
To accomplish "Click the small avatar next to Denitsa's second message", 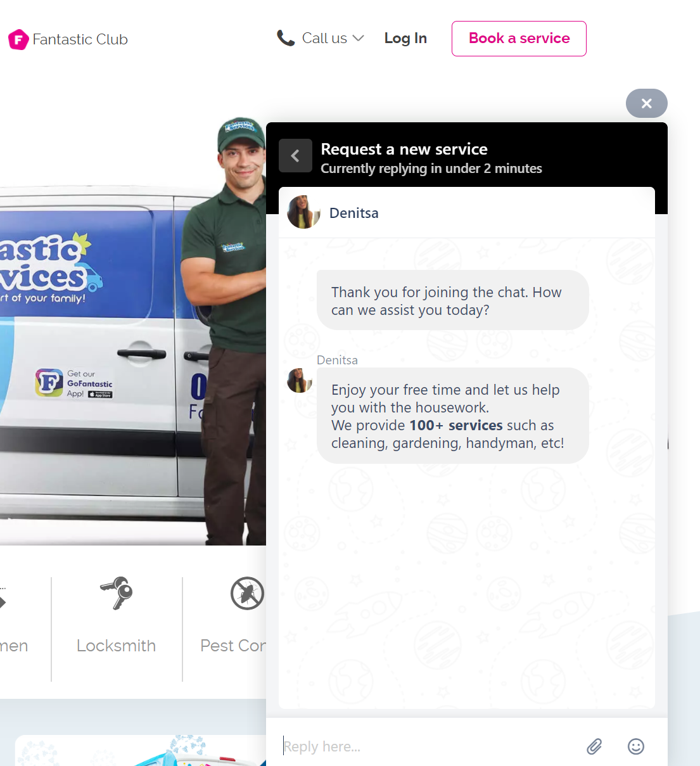I will [x=299, y=380].
